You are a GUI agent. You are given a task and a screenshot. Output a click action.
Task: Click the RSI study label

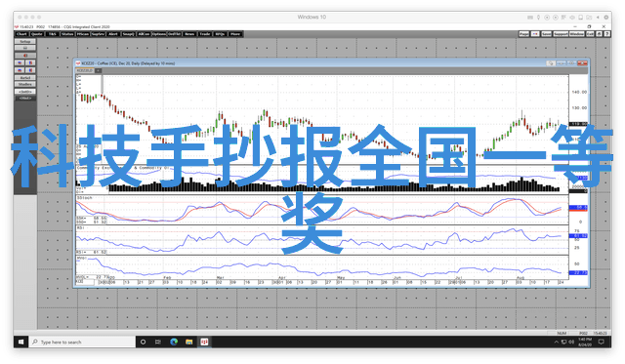click(x=80, y=227)
